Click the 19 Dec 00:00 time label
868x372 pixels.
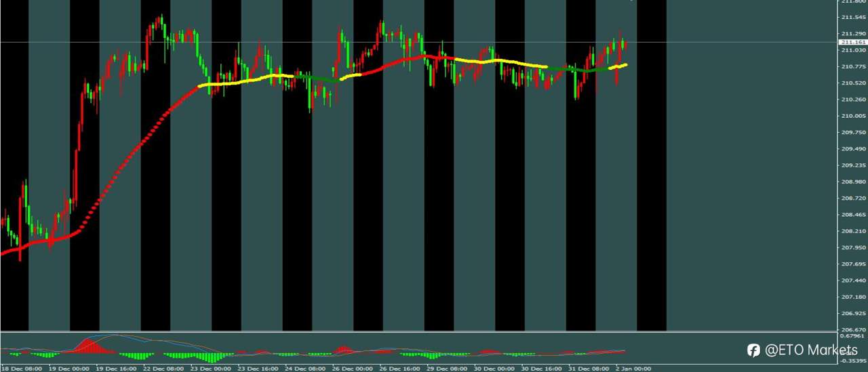(68, 369)
